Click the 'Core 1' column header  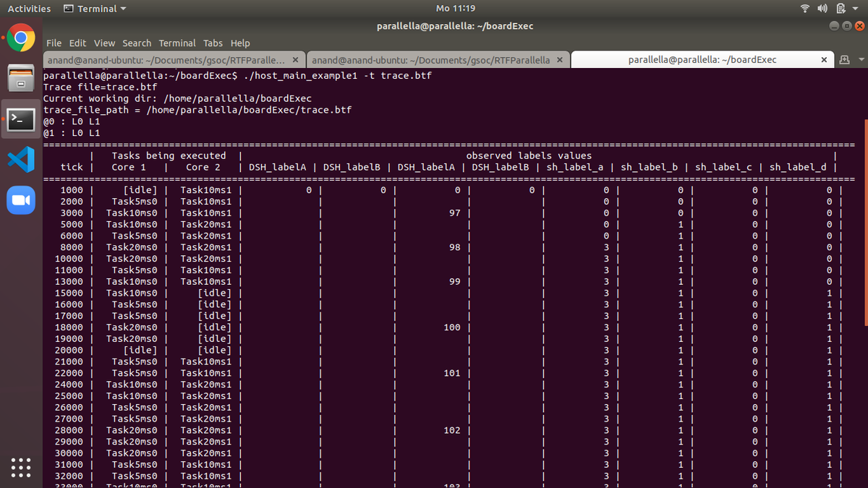(x=129, y=167)
